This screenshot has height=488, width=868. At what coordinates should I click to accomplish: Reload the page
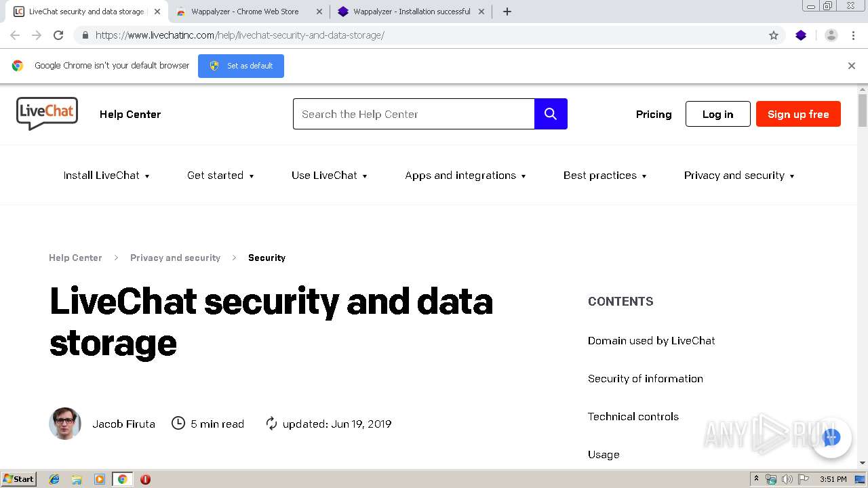pyautogui.click(x=58, y=35)
